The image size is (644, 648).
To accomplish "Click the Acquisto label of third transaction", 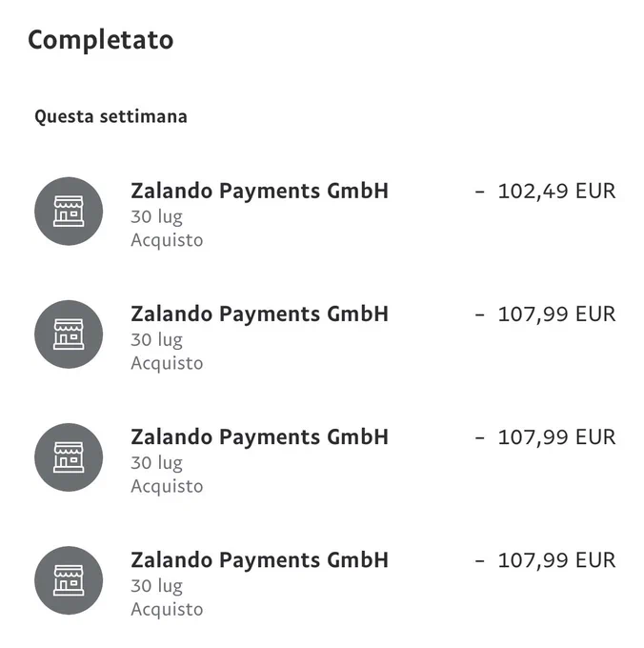I will click(167, 487).
